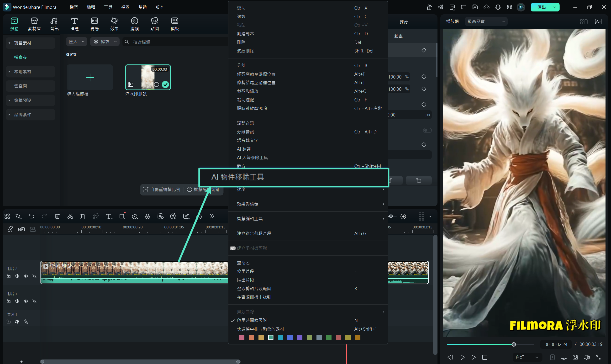Screen dimensions: 611x364
Task: Toggle the switch in properties panel
Action: (x=427, y=130)
